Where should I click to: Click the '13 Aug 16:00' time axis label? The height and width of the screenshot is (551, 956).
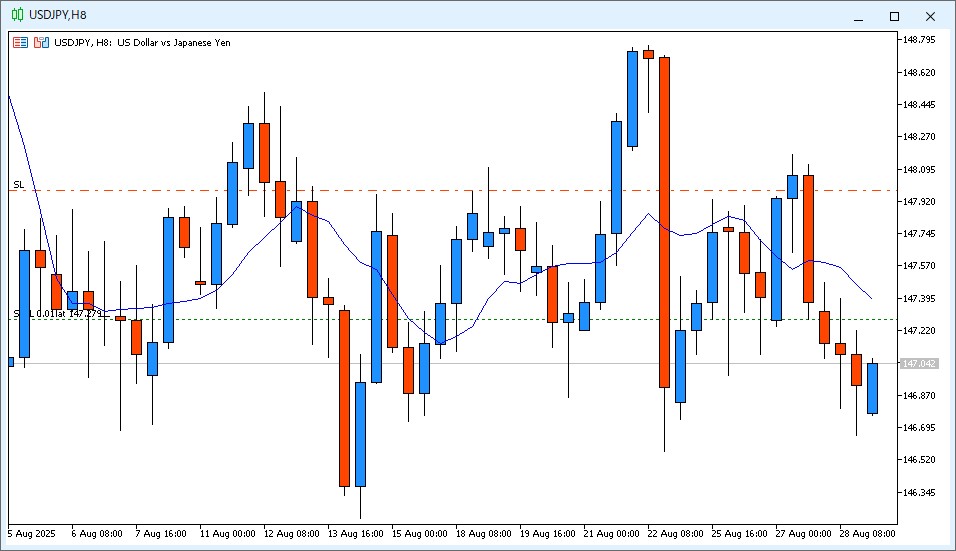[x=355, y=534]
